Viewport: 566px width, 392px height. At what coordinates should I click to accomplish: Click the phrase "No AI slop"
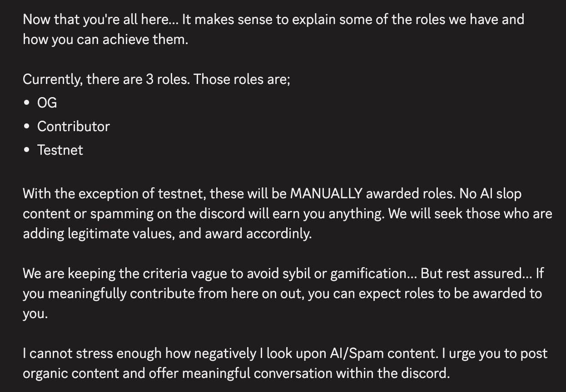(x=490, y=194)
